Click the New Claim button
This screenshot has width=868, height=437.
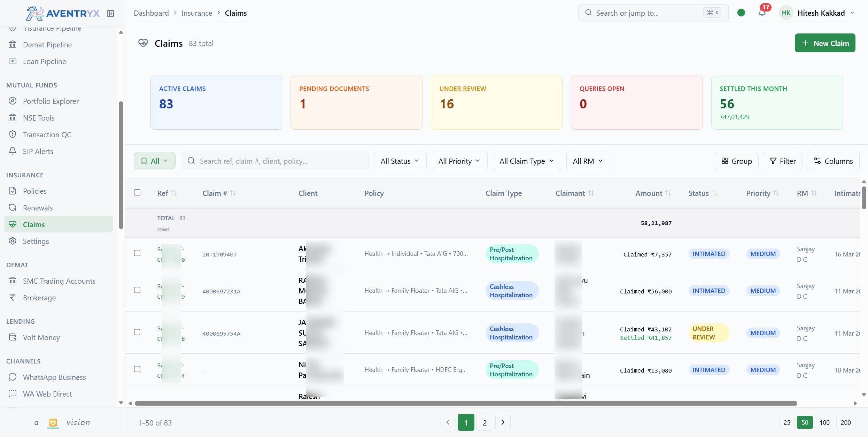(x=825, y=43)
